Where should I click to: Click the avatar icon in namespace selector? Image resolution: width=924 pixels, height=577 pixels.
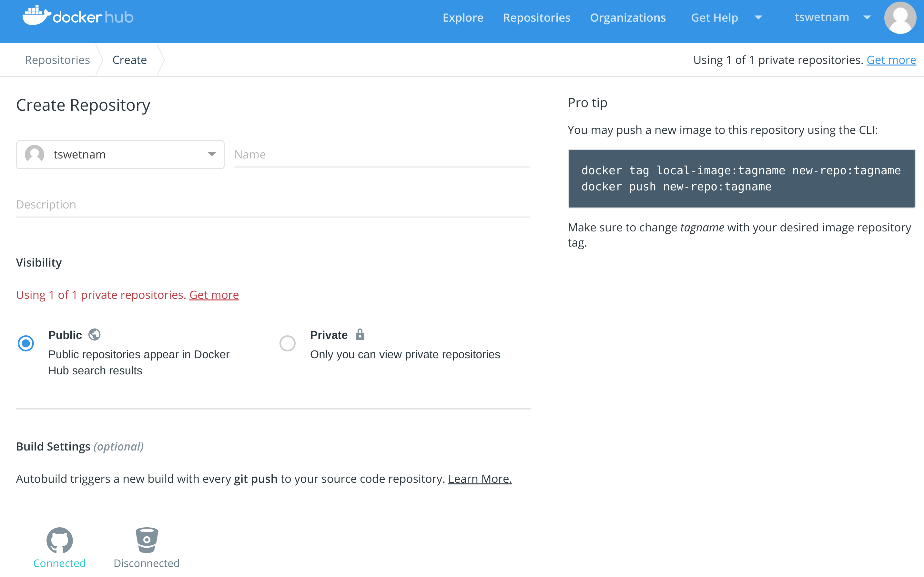point(34,155)
